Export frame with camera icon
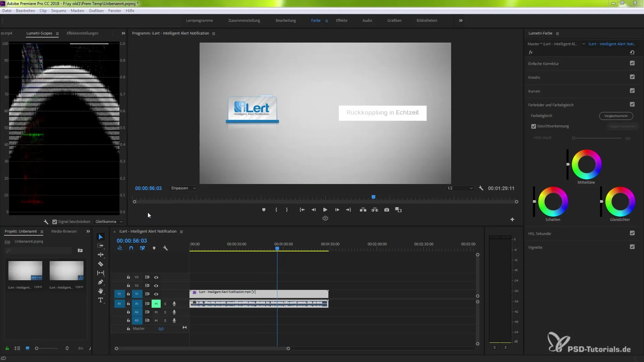 coord(387,210)
